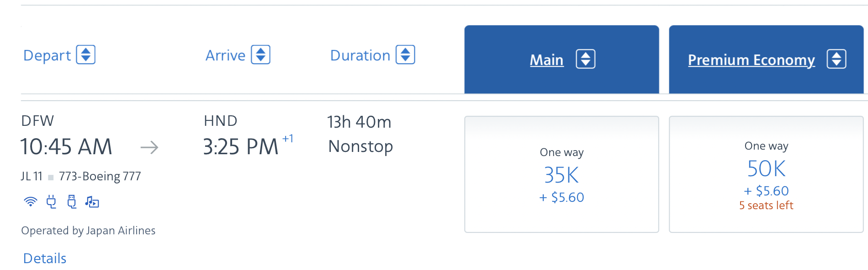The height and width of the screenshot is (270, 868).
Task: Select the 50K Premium Economy fare
Action: click(x=766, y=174)
